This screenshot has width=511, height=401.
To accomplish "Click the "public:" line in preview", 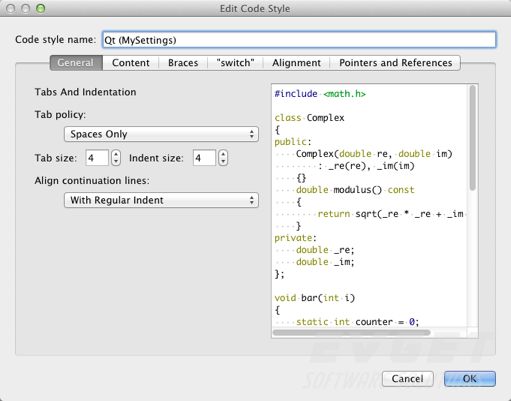I will tap(293, 142).
